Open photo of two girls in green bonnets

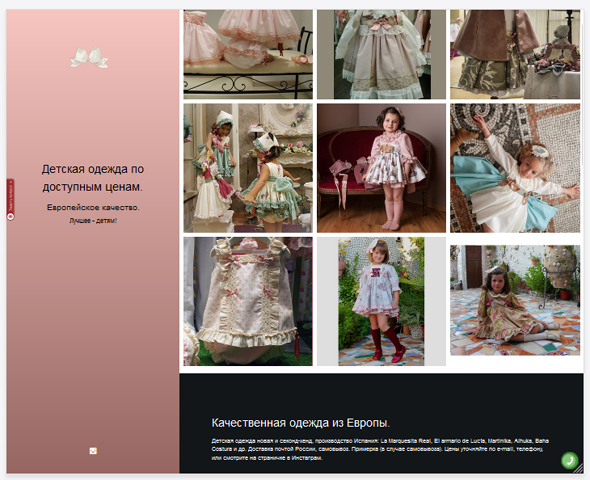click(x=248, y=168)
